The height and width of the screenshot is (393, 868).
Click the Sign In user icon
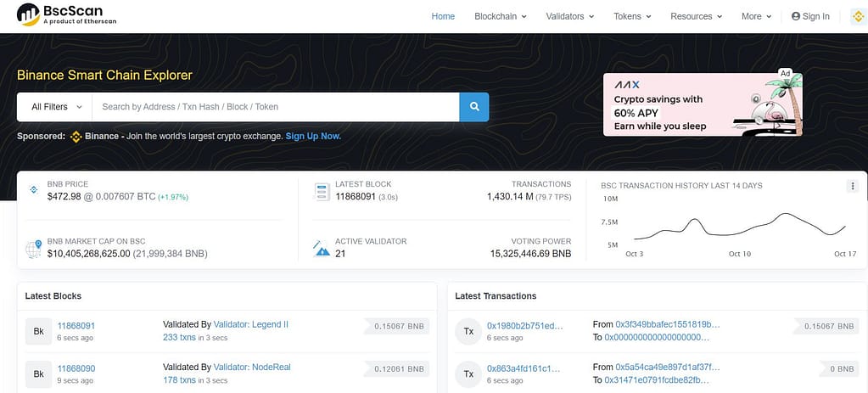796,17
